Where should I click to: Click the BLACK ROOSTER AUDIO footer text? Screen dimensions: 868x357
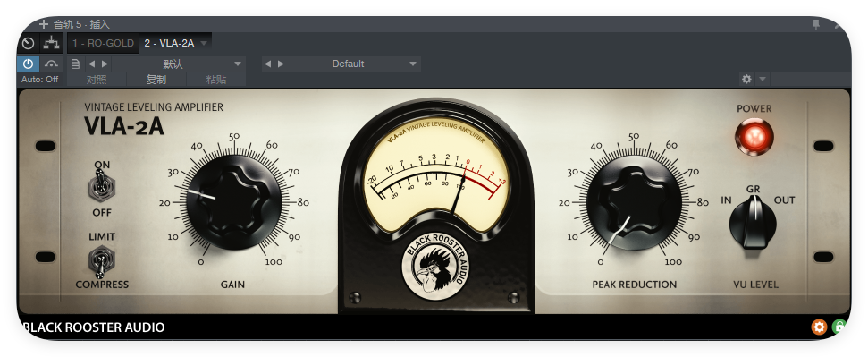93,327
